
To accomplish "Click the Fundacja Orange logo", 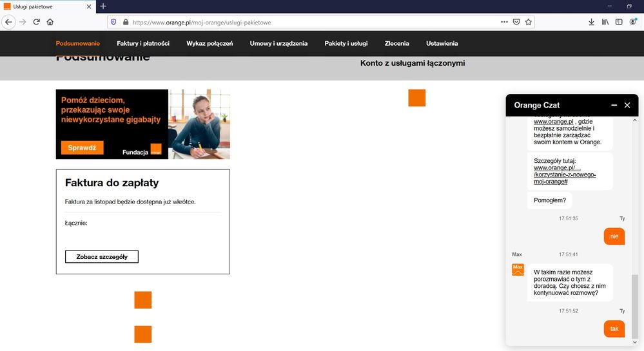I will (x=156, y=149).
